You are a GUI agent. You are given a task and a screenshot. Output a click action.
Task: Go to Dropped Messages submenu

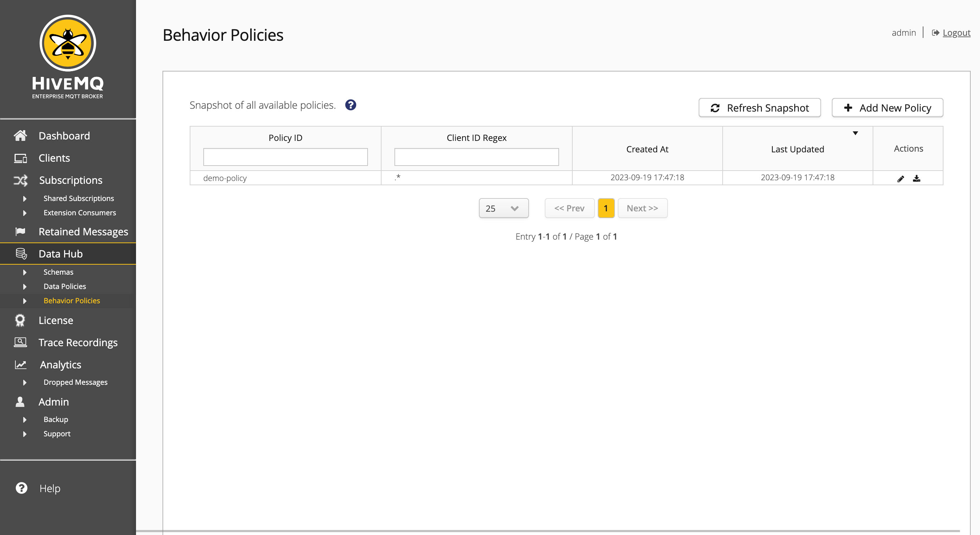[75, 383]
